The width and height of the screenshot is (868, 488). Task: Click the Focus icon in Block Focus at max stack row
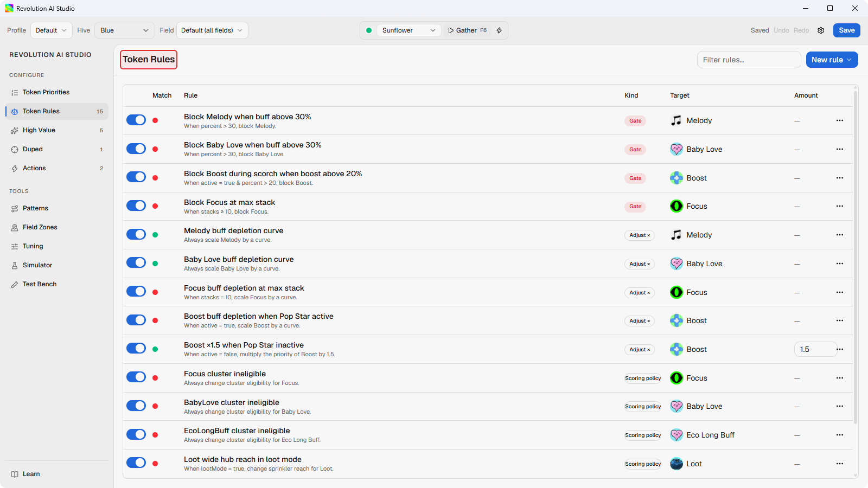coord(676,206)
